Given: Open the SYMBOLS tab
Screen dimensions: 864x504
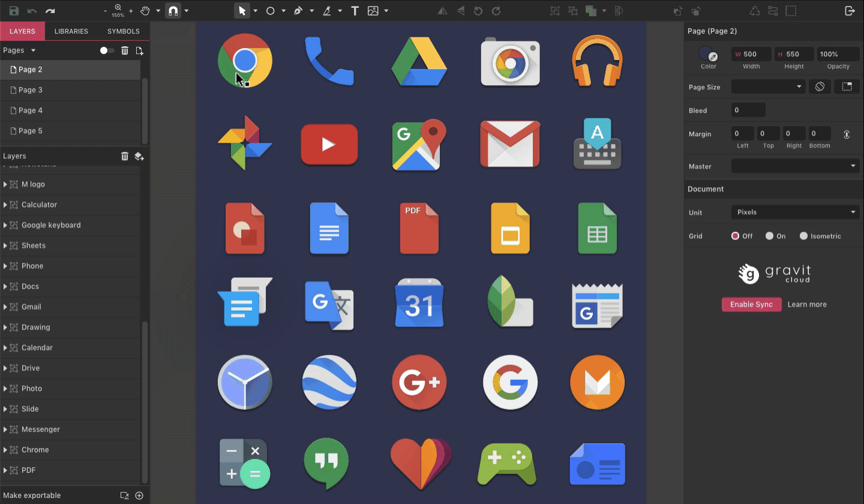Looking at the screenshot, I should [123, 31].
